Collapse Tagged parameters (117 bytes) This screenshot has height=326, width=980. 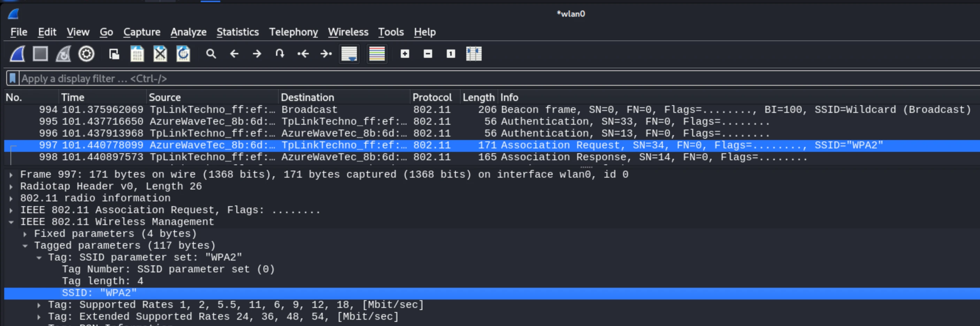click(25, 246)
